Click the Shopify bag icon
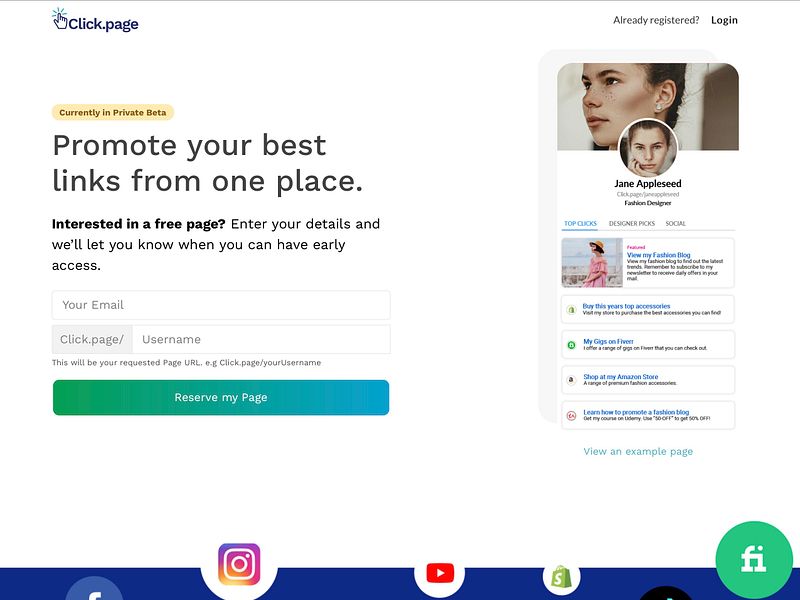800x600 pixels. [x=561, y=578]
